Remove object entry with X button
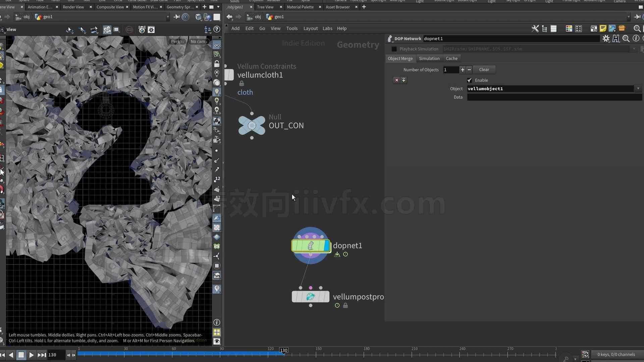 click(x=396, y=80)
